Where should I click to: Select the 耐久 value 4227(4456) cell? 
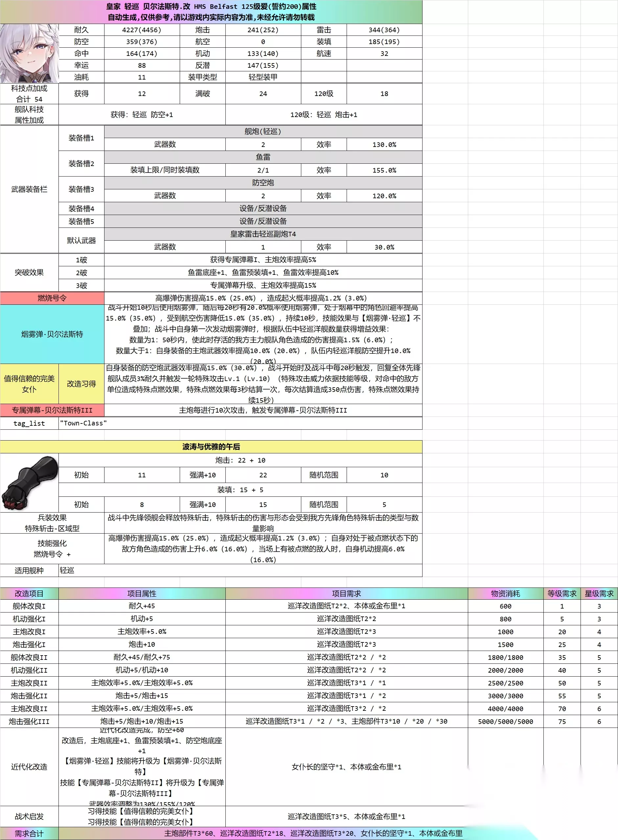[x=142, y=30]
